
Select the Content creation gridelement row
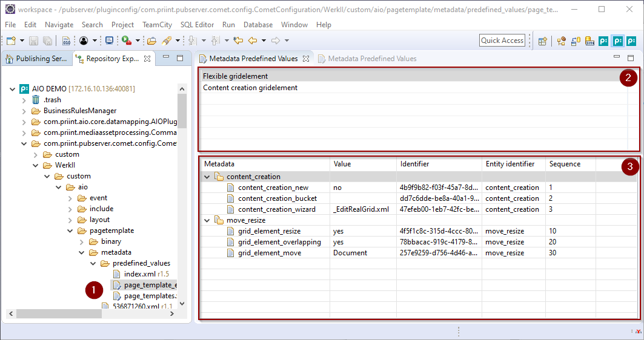(x=250, y=88)
